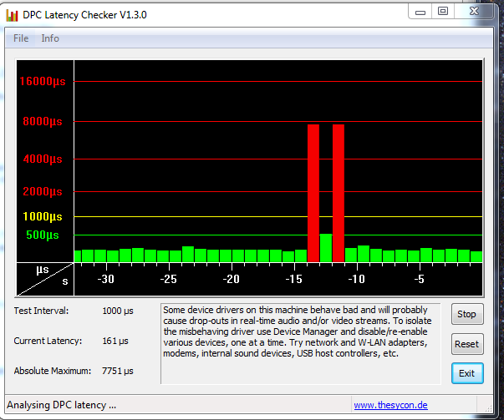The width and height of the screenshot is (504, 420).
Task: Click the -10 time axis label
Action: [356, 279]
